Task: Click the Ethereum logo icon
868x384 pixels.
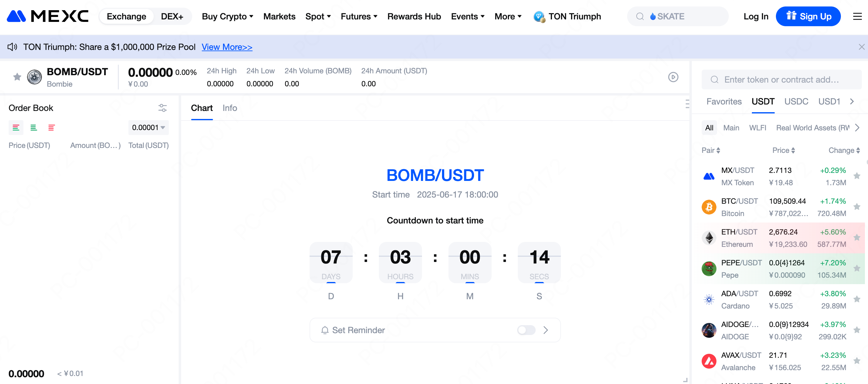Action: pos(709,238)
